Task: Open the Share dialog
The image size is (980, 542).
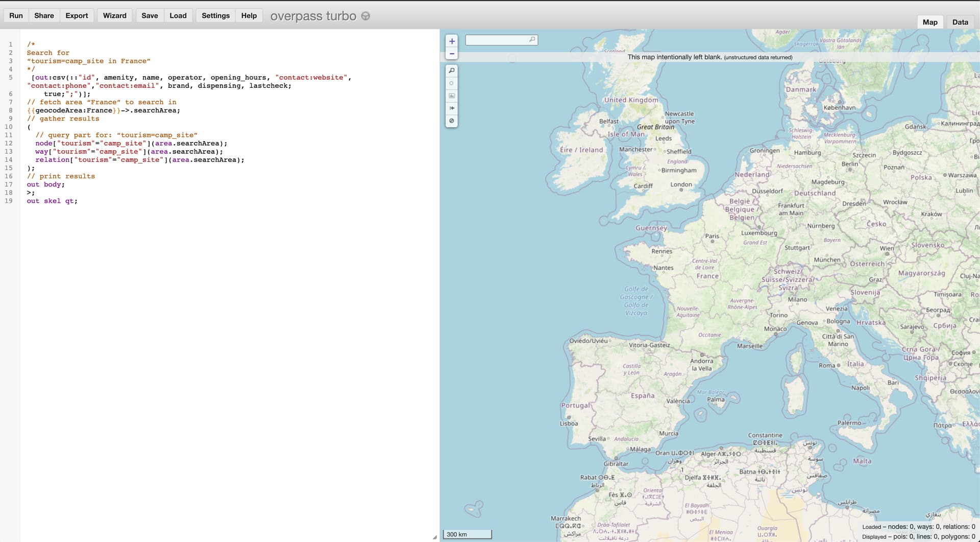Action: (x=44, y=15)
